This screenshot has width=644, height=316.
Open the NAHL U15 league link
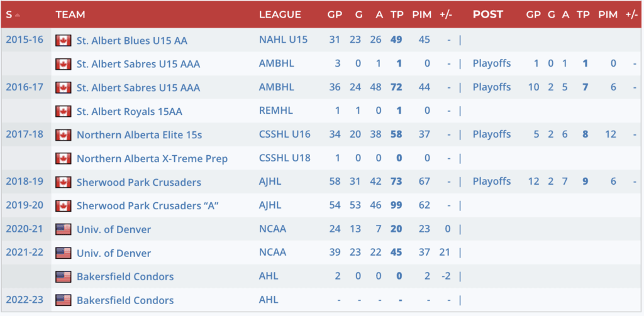tap(283, 40)
